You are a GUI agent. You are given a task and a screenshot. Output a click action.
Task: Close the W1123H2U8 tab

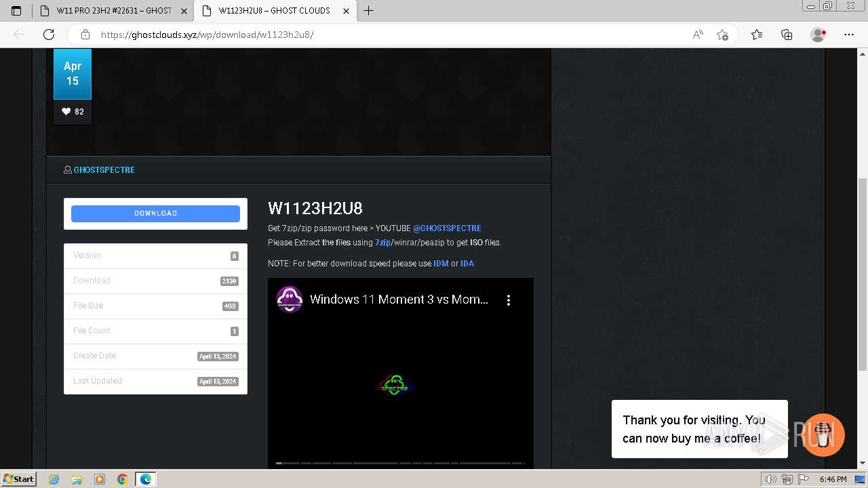pyautogui.click(x=347, y=11)
